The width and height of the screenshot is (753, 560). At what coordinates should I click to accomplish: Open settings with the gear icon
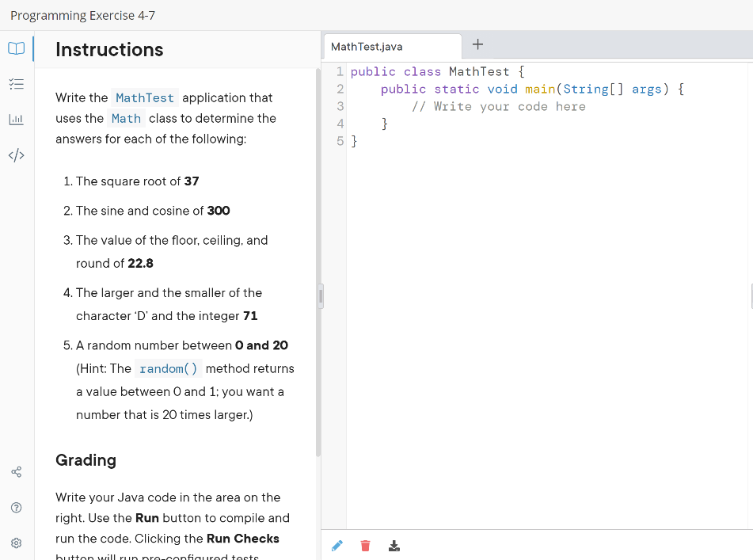pos(16,543)
